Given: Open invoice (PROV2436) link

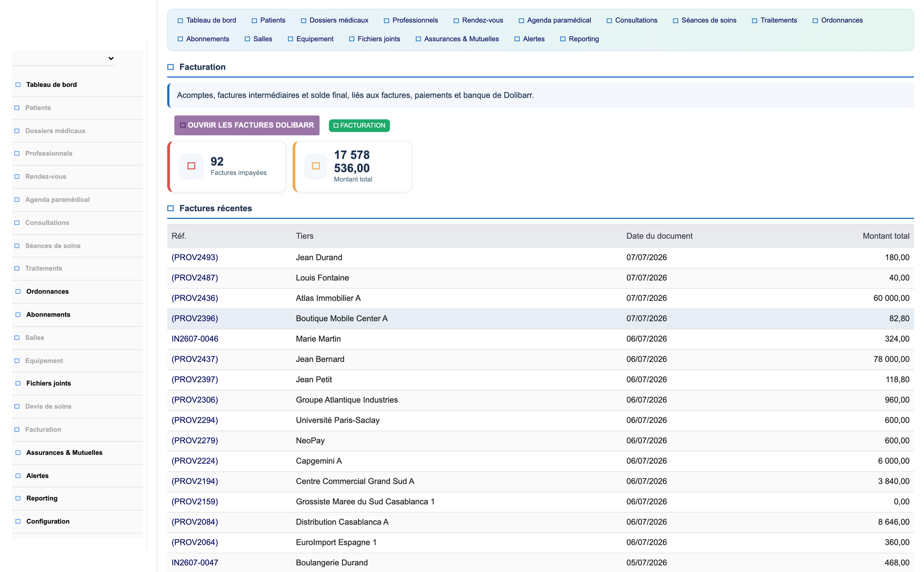Looking at the screenshot, I should (x=195, y=299).
